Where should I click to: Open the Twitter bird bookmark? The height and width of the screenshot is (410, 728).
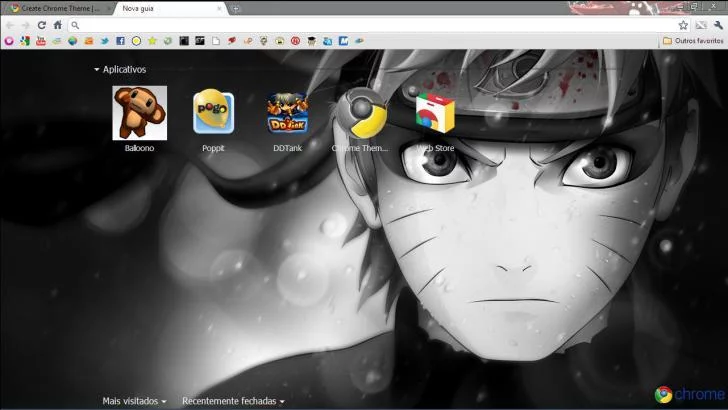point(104,41)
